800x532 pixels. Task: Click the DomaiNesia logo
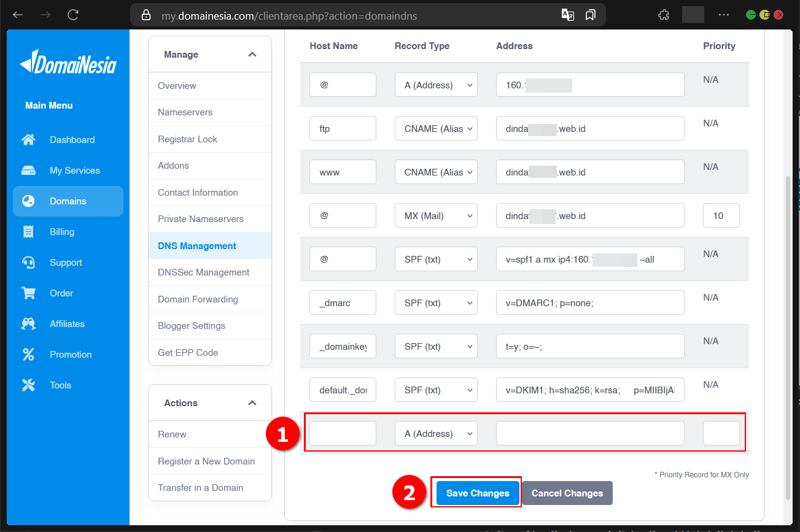pyautogui.click(x=68, y=64)
